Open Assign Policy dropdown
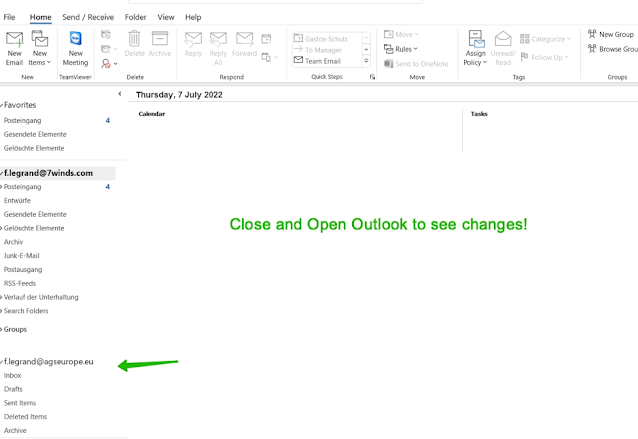 pyautogui.click(x=475, y=48)
